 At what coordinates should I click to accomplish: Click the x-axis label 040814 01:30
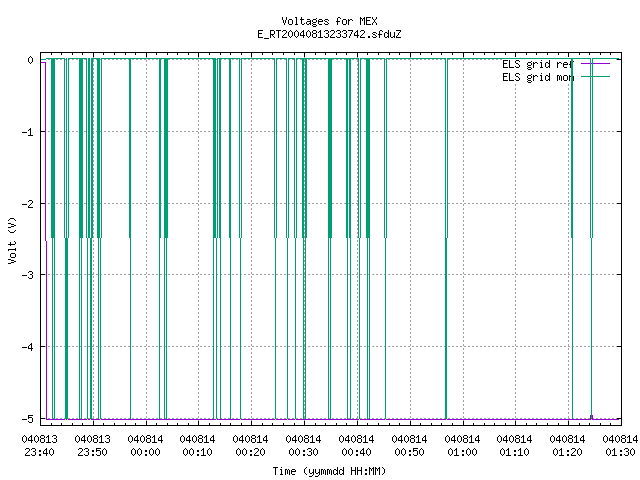point(620,446)
